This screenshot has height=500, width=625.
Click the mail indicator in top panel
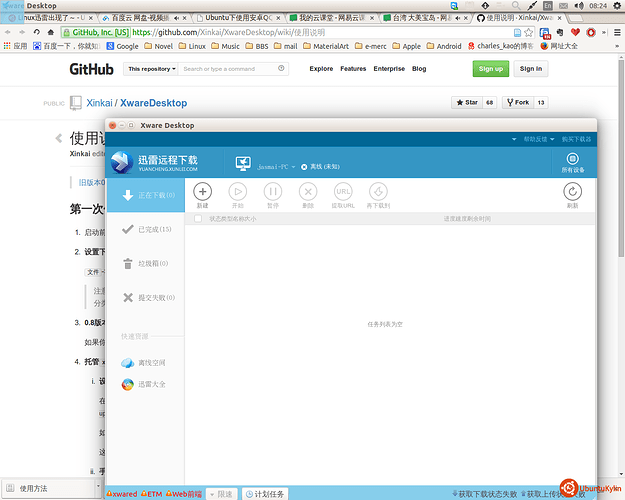[x=563, y=6]
